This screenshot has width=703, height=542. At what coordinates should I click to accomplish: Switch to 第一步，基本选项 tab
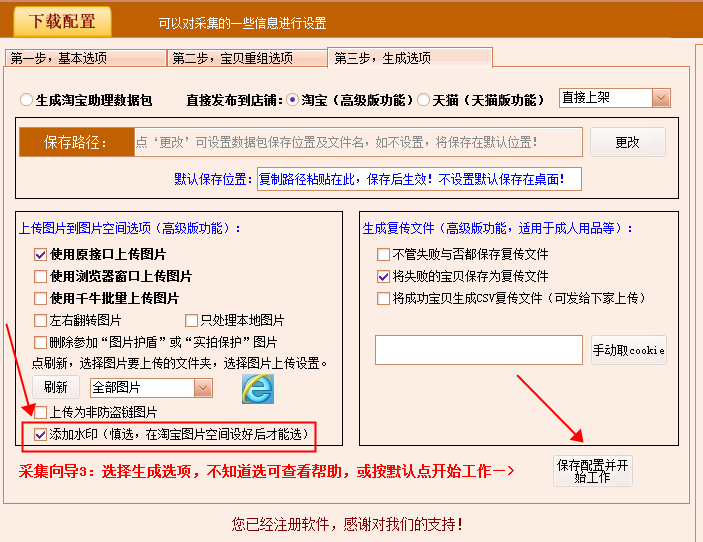click(x=86, y=58)
